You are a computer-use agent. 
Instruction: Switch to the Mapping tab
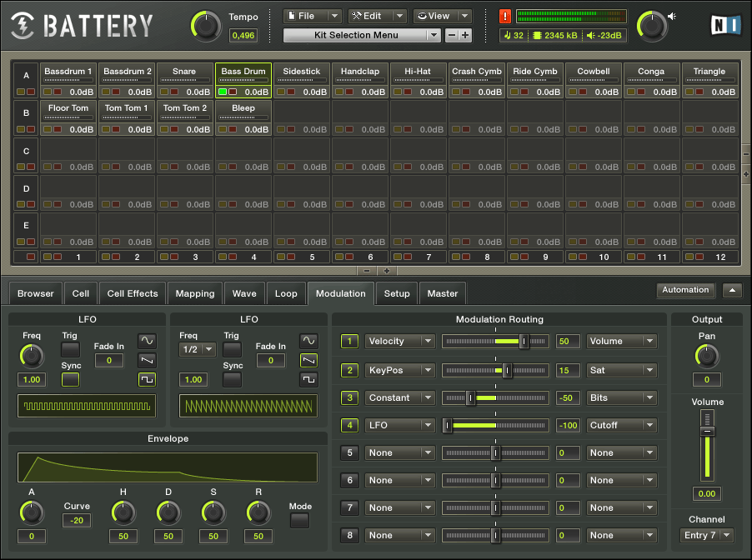(x=195, y=293)
